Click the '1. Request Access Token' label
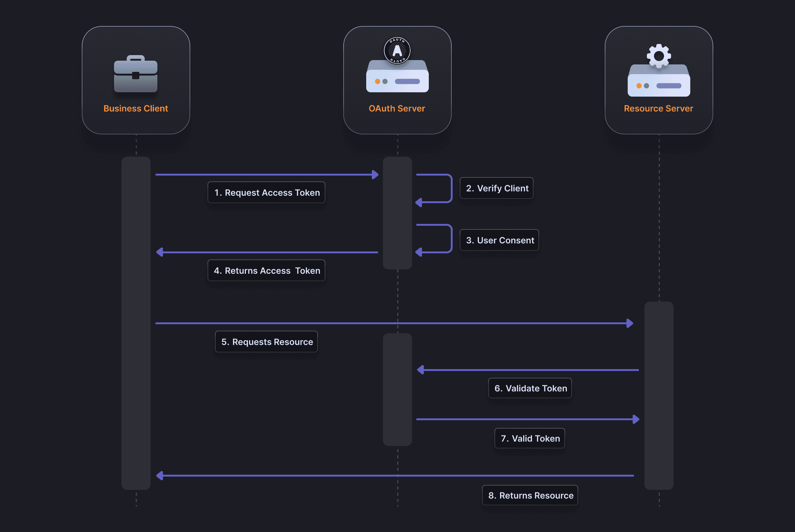 tap(266, 192)
